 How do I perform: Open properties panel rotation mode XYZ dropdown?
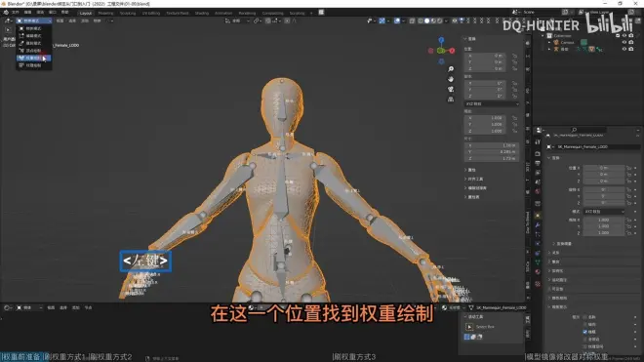pos(605,211)
